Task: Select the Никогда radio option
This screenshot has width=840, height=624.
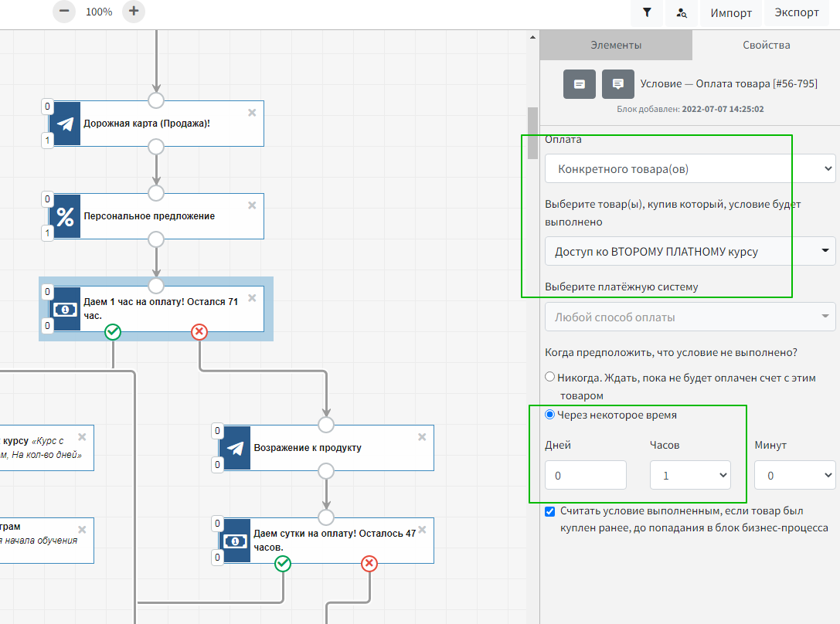Action: 550,377
